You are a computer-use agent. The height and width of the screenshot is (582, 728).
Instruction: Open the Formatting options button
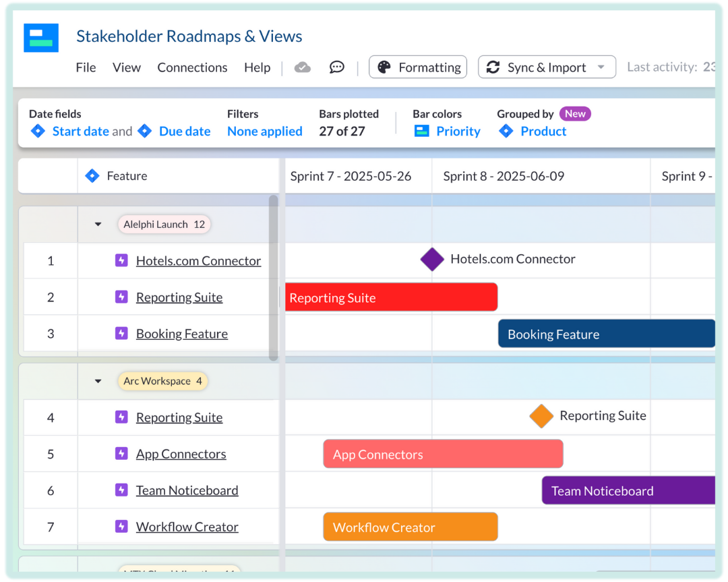coord(418,67)
